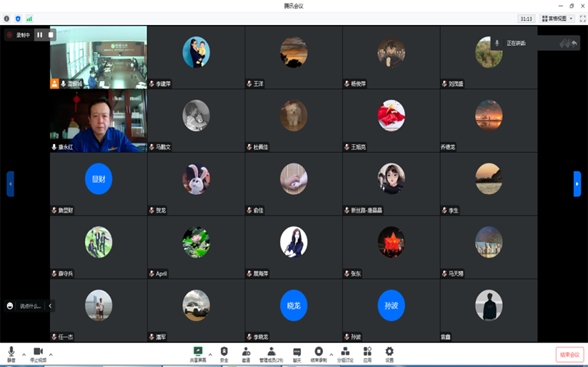Mute the microphone in the bottom toolbar
Image resolution: width=588 pixels, height=367 pixels.
click(x=11, y=353)
